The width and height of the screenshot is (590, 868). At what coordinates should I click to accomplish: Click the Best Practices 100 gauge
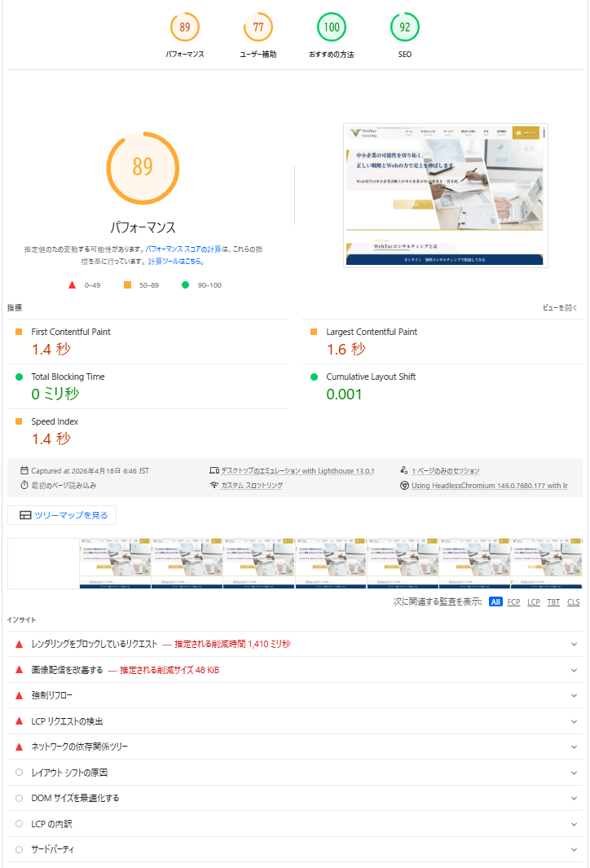point(331,27)
